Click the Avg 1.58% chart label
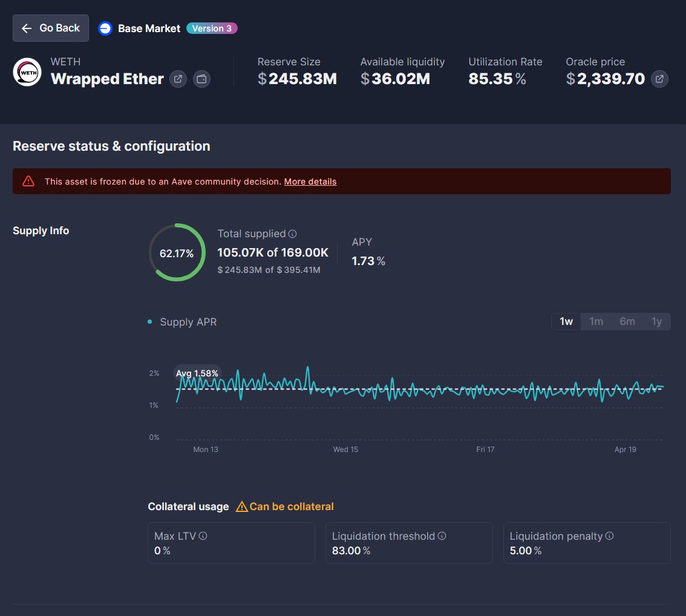 [197, 373]
